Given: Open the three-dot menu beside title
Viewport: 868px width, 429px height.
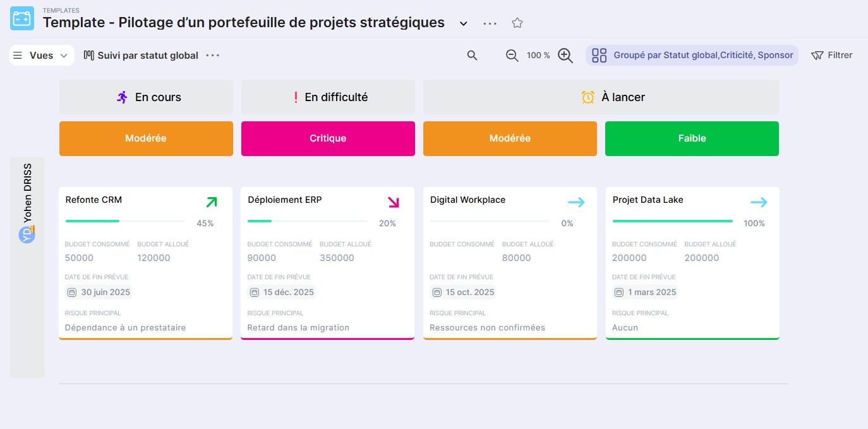Looking at the screenshot, I should (490, 23).
